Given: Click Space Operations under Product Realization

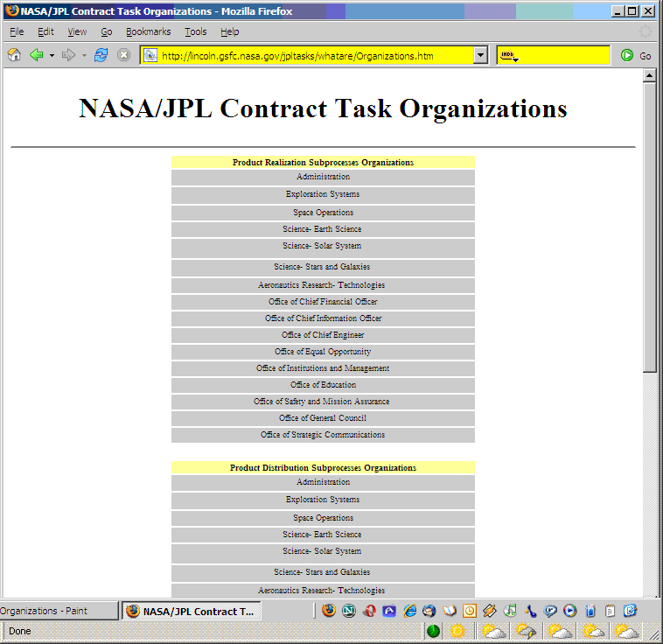Looking at the screenshot, I should click(x=323, y=213).
